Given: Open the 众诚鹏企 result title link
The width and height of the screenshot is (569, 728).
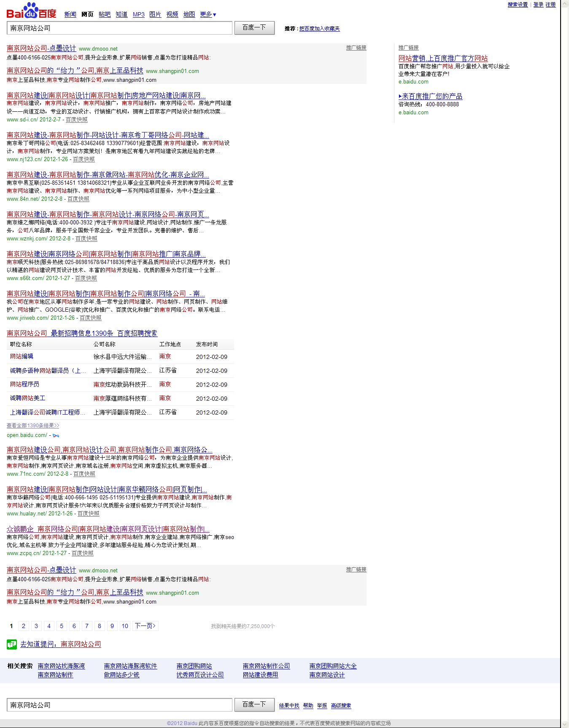Looking at the screenshot, I should click(108, 529).
